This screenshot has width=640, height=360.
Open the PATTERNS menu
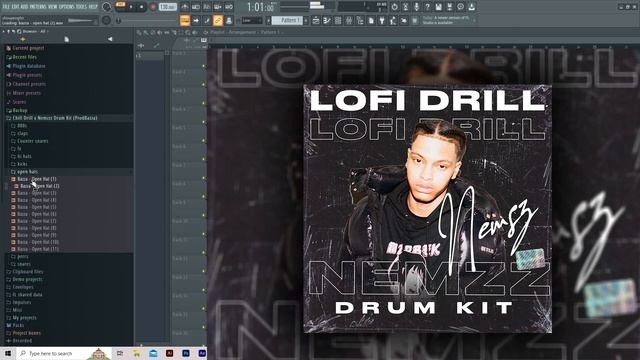pos(38,7)
